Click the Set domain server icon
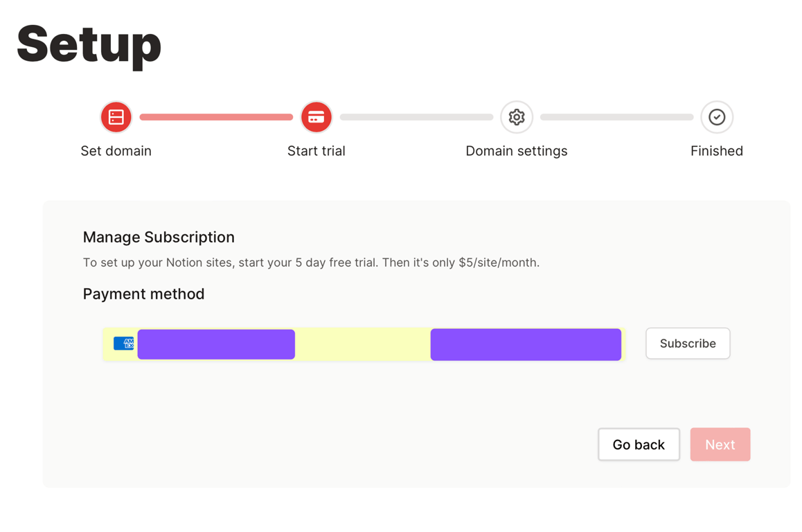The image size is (802, 532). [x=116, y=117]
